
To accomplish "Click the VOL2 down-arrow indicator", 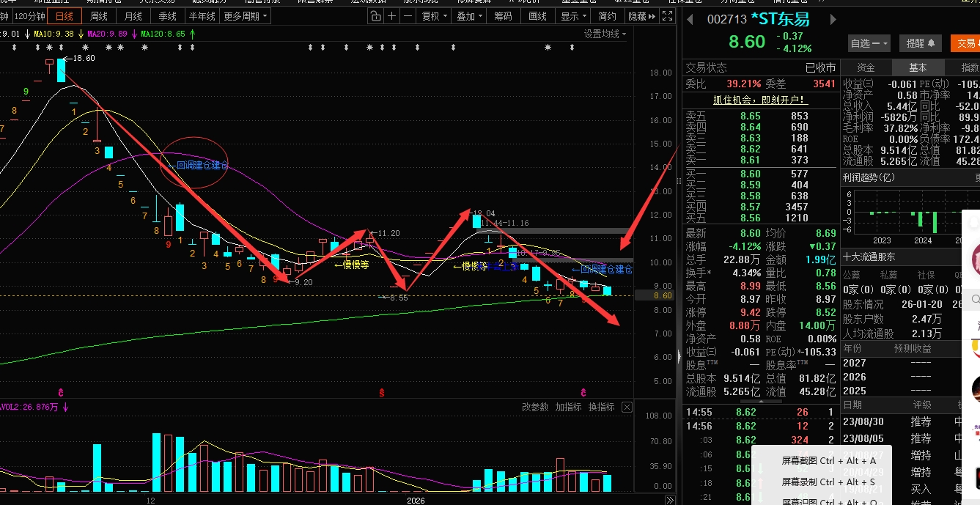I will click(x=65, y=407).
